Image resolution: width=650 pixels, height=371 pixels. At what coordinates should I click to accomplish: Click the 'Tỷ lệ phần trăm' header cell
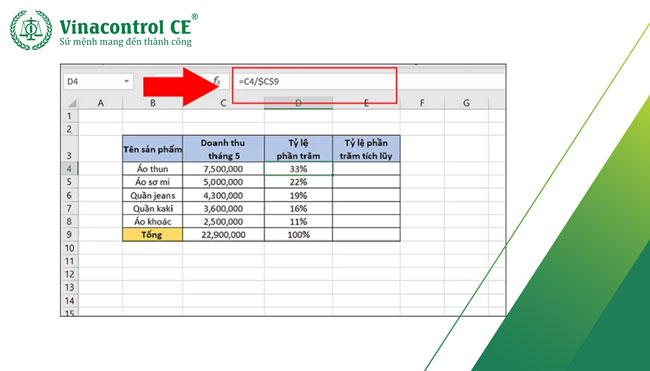click(298, 149)
